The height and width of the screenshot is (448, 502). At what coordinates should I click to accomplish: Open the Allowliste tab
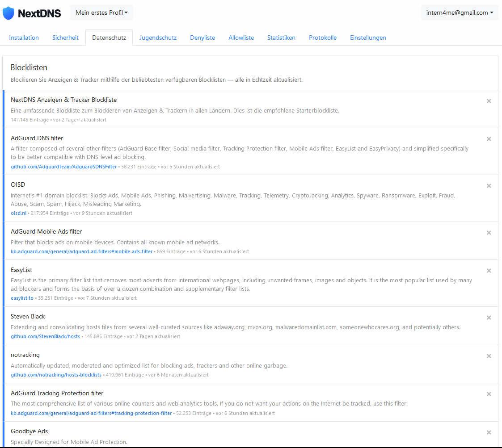[x=241, y=38]
